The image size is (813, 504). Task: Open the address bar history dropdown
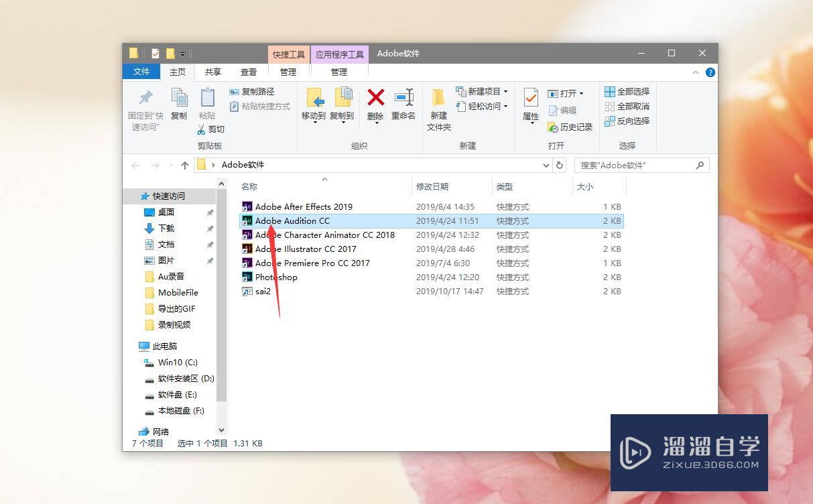point(546,165)
